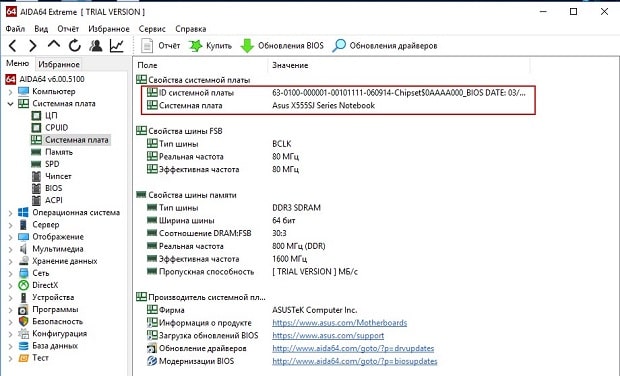Click the Мультимедиа speaker icon
Viewport: 620px width, 376px height.
[24, 249]
